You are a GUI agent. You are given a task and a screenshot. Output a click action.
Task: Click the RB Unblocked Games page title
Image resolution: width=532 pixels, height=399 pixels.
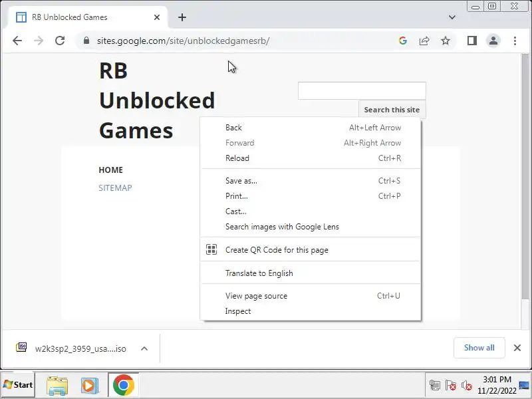coord(157,101)
